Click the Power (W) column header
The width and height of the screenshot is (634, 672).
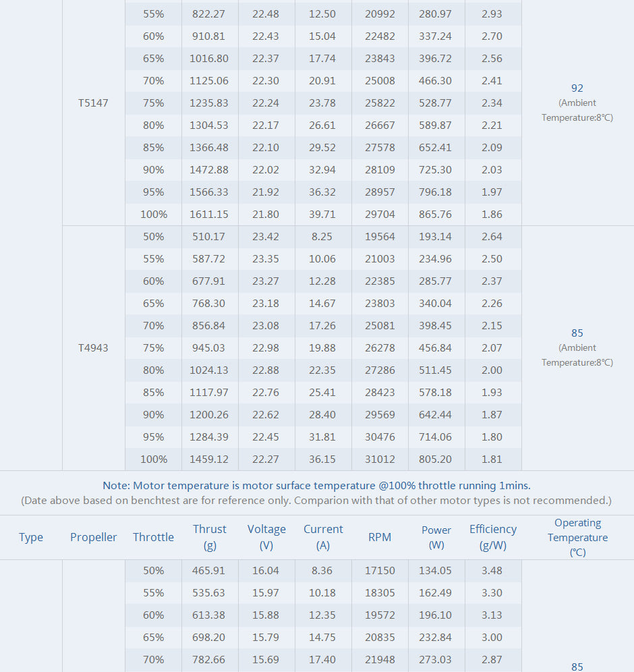coord(436,537)
